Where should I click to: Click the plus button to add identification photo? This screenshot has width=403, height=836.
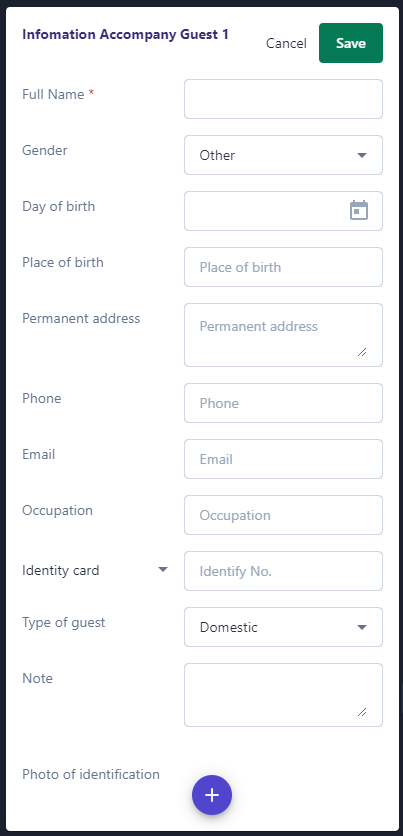212,795
